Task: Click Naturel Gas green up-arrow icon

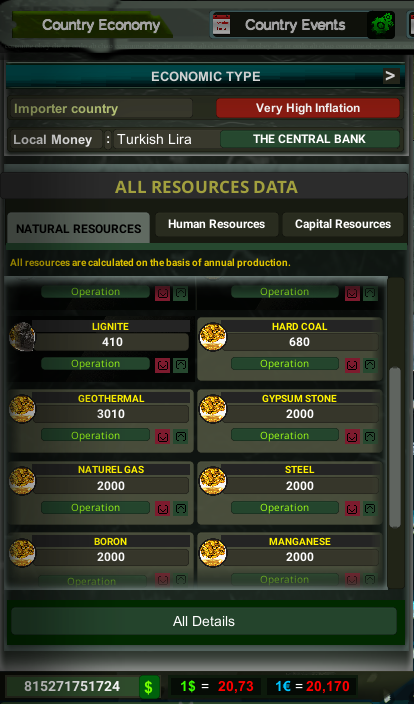Action: [x=181, y=508]
